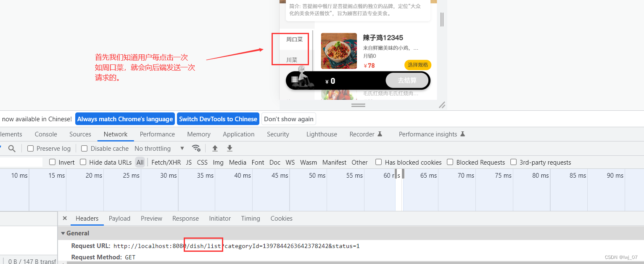Click the export HAR download arrow
The height and width of the screenshot is (264, 644).
(x=230, y=148)
